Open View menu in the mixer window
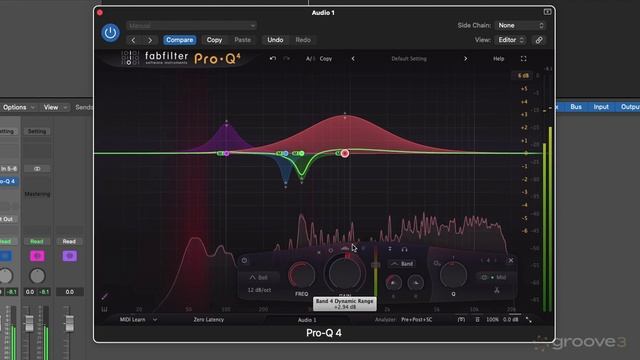The width and height of the screenshot is (640, 360). 55,107
